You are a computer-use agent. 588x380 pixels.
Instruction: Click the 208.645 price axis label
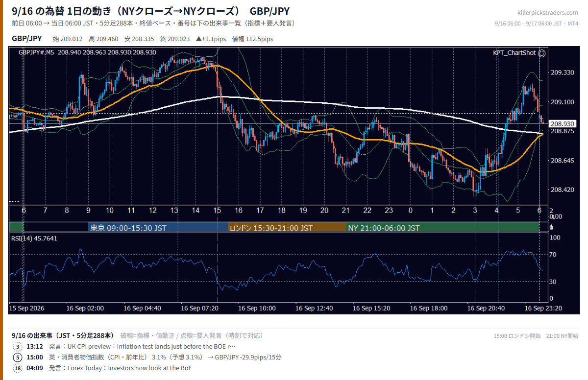562,161
